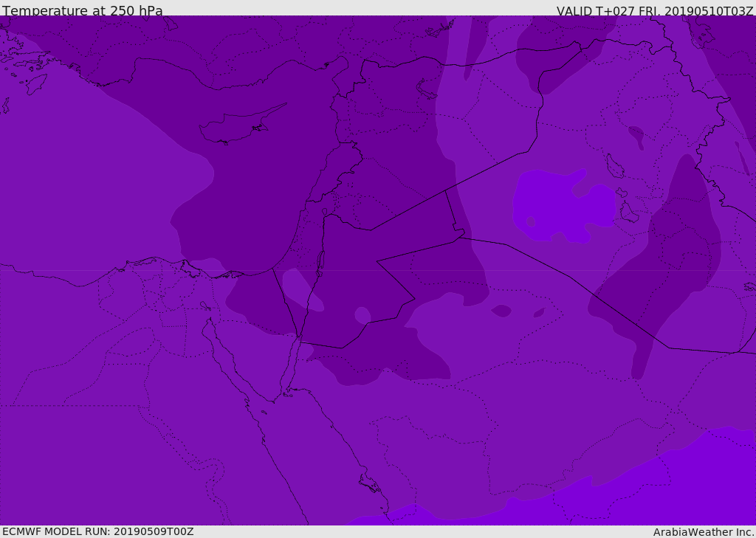Click the 'Temperature at 250 hPa' title
The width and height of the screenshot is (756, 538).
tap(83, 10)
